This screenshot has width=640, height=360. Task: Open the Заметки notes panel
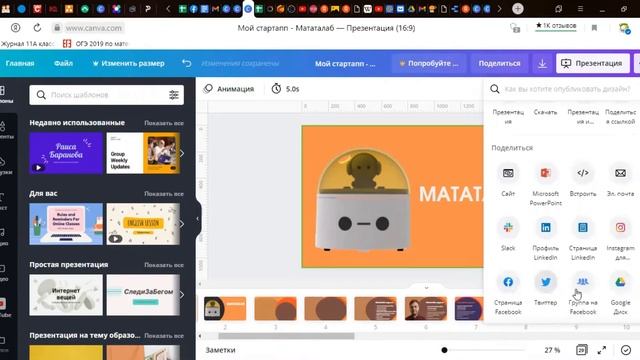[x=220, y=350]
